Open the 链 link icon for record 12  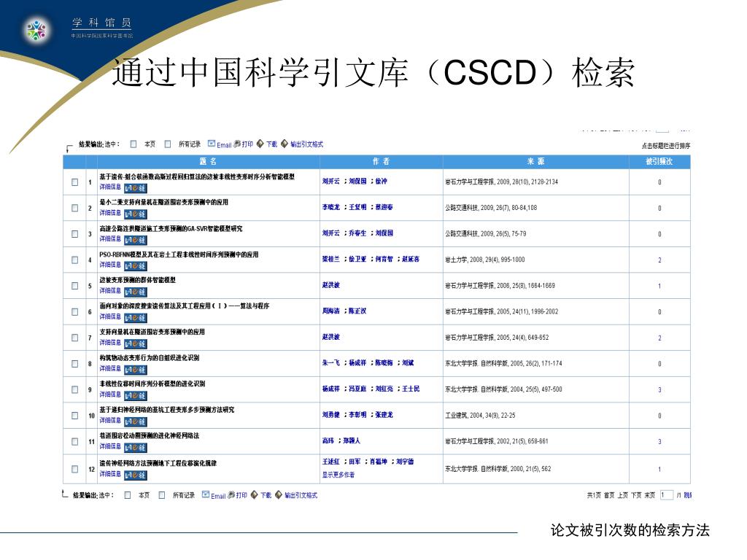pos(135,475)
